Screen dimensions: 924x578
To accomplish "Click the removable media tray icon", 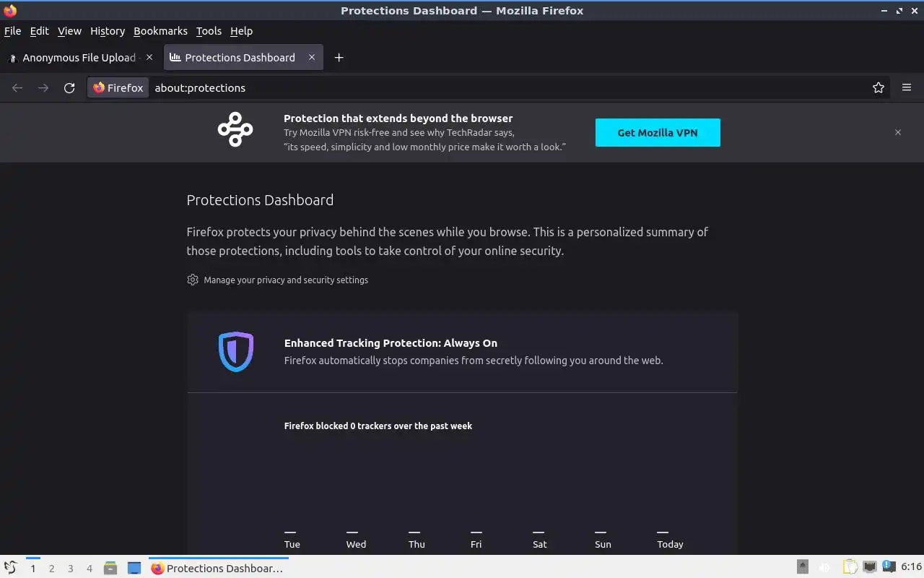I will 803,567.
